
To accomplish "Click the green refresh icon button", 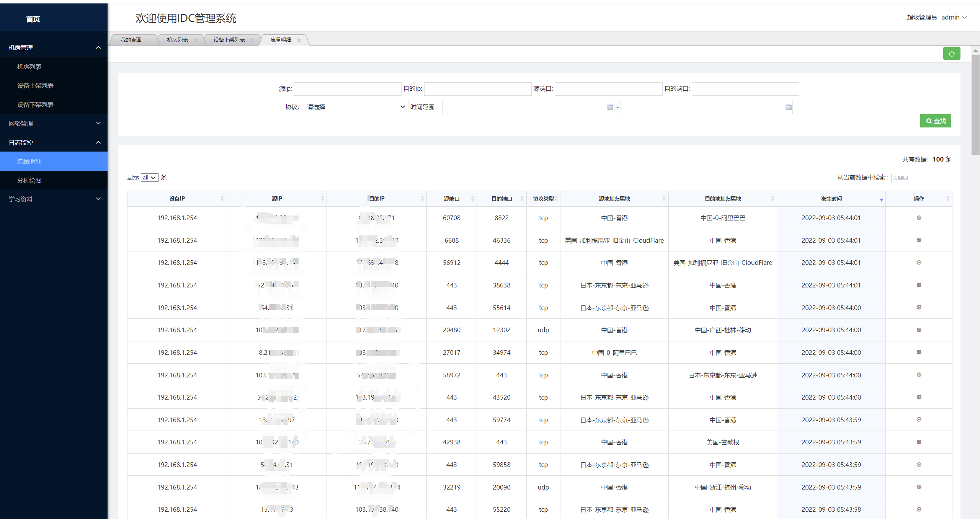I will 951,54.
